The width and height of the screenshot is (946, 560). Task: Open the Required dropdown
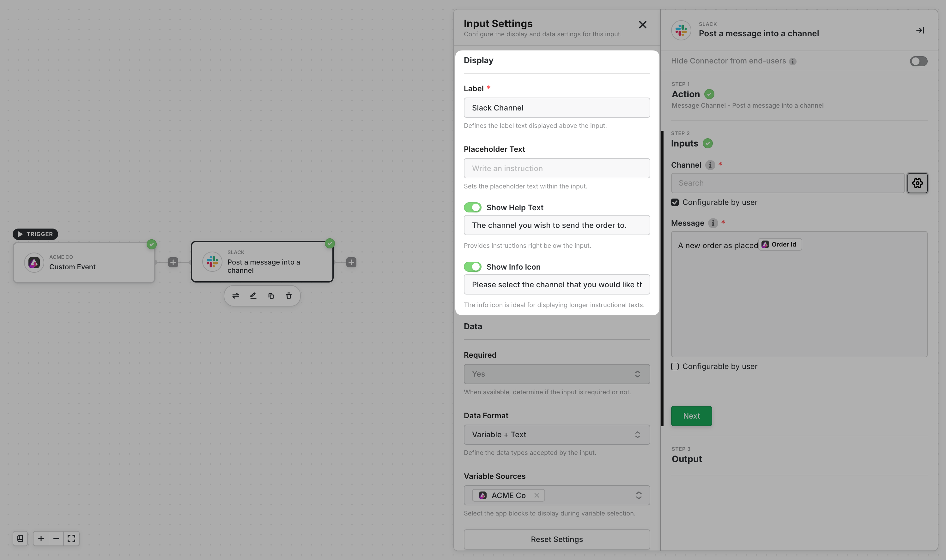(556, 374)
